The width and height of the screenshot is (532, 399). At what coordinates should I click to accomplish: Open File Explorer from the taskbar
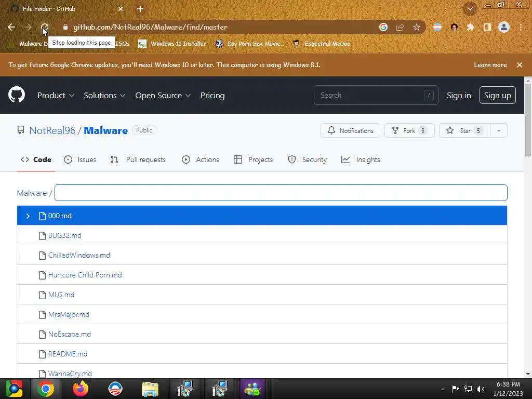point(150,389)
